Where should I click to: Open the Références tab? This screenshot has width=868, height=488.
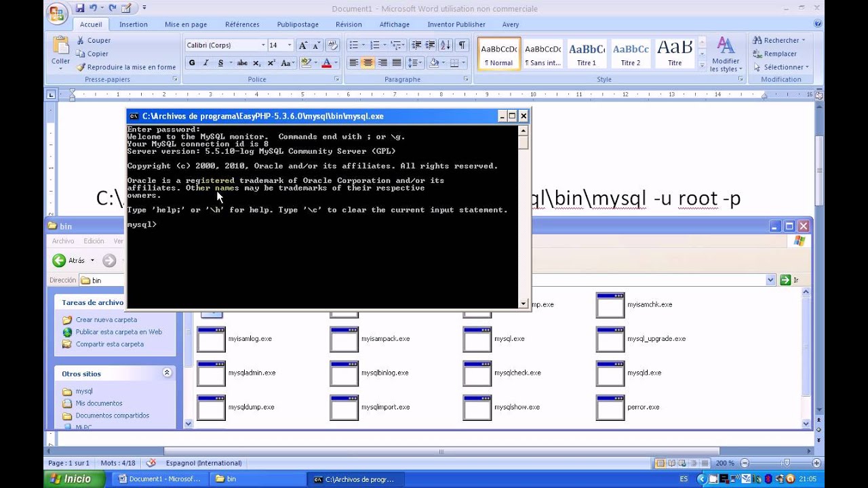coord(242,24)
